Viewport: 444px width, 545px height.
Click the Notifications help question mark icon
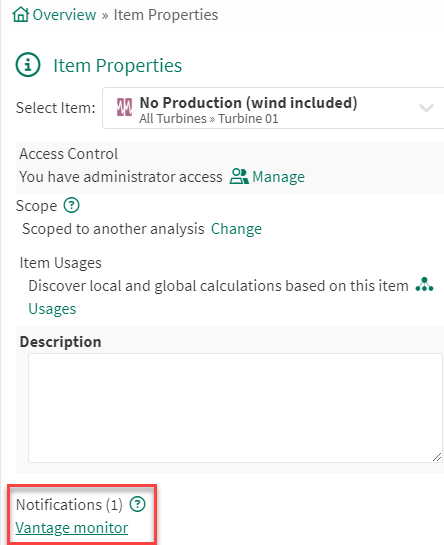coord(137,504)
